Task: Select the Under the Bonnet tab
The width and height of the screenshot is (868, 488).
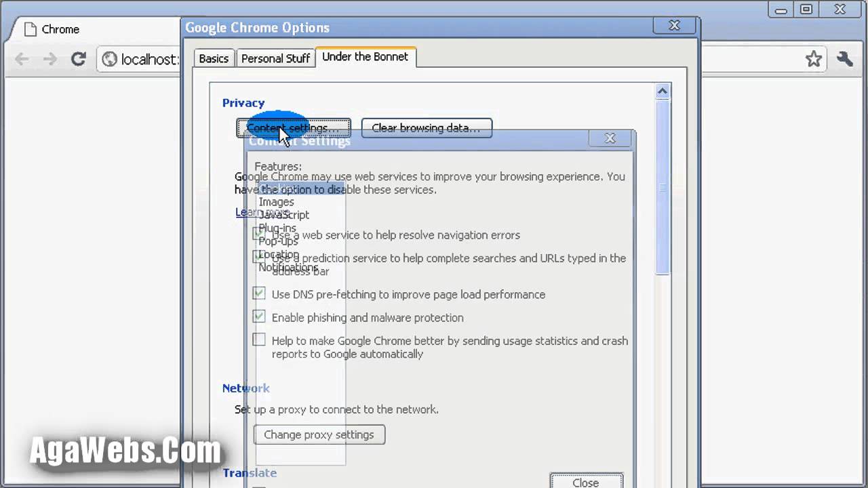Action: click(x=365, y=57)
